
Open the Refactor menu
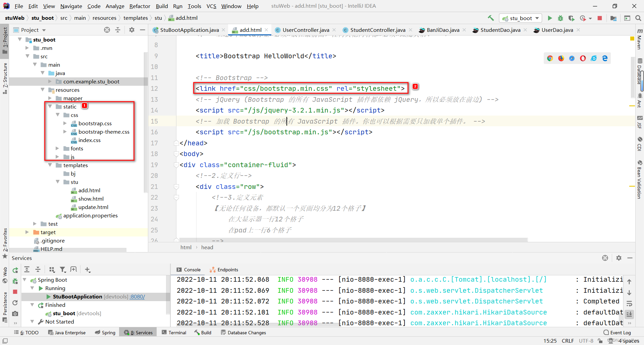click(x=140, y=6)
